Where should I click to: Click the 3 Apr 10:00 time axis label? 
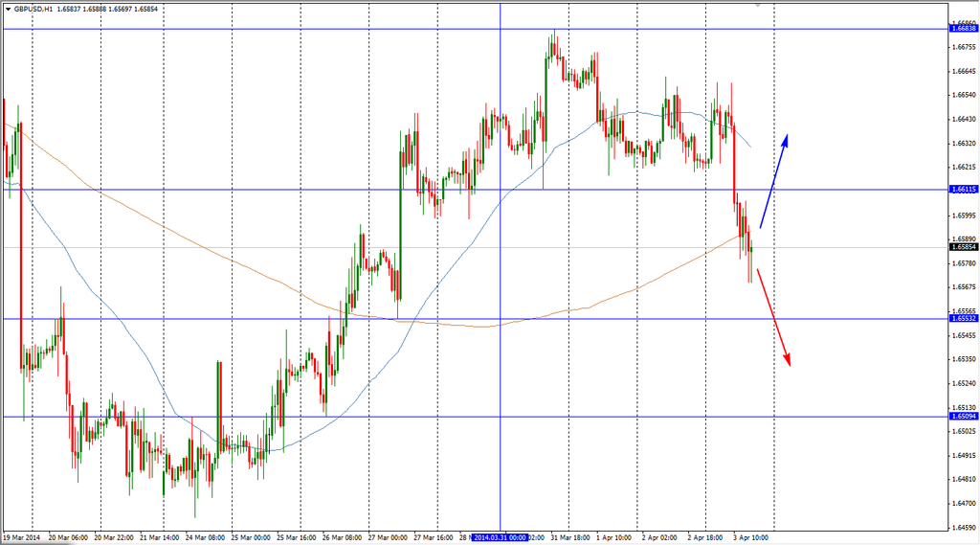coord(751,537)
